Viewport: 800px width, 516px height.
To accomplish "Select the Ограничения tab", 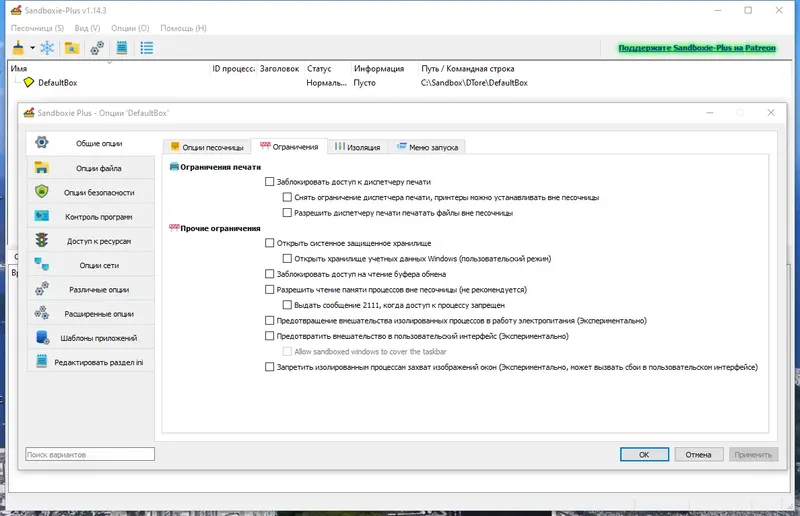I will point(289,146).
